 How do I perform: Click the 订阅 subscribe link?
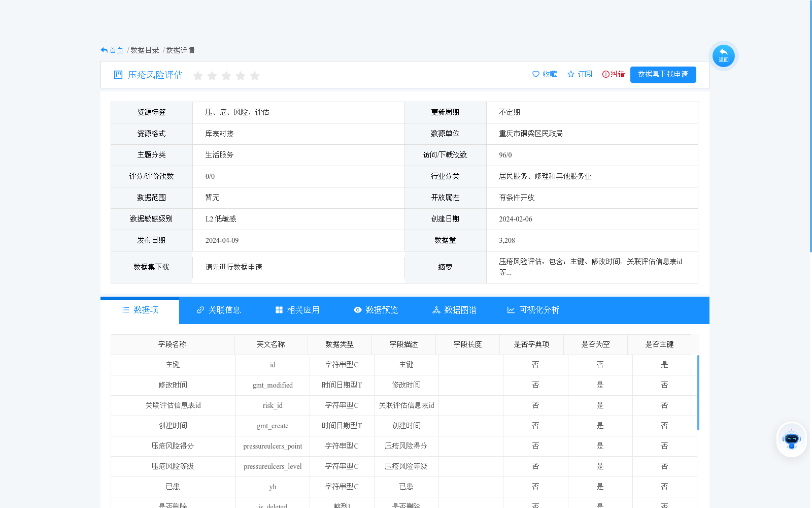point(580,74)
